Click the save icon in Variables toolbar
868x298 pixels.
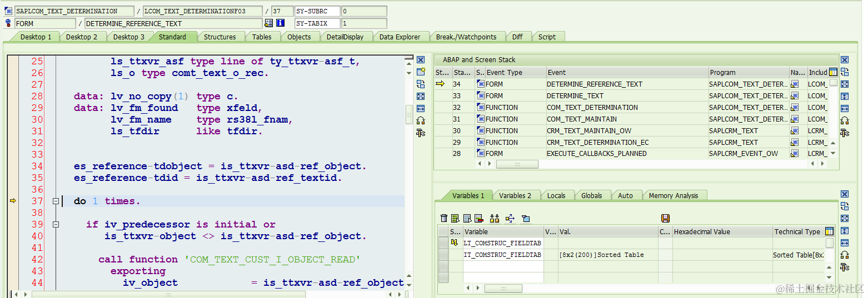click(666, 218)
